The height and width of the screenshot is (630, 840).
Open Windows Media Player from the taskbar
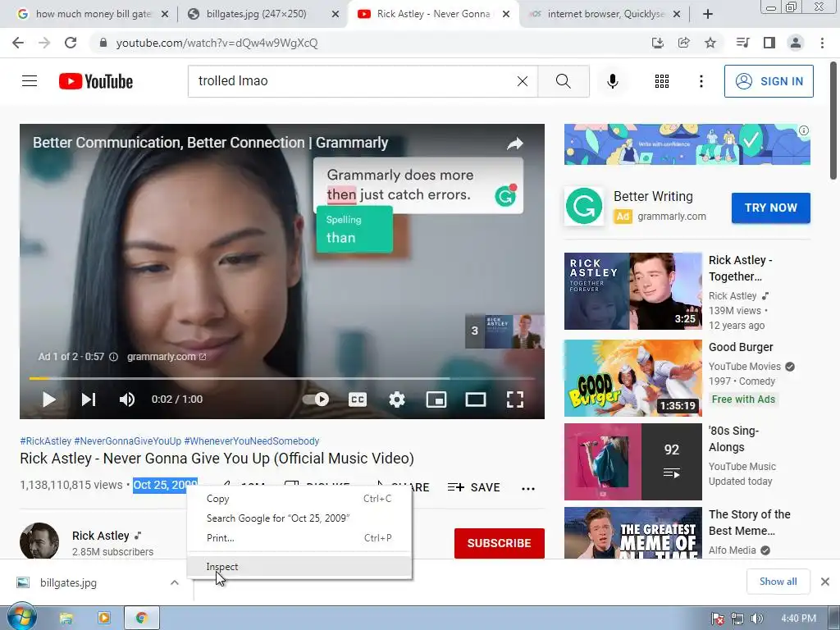coord(104,619)
